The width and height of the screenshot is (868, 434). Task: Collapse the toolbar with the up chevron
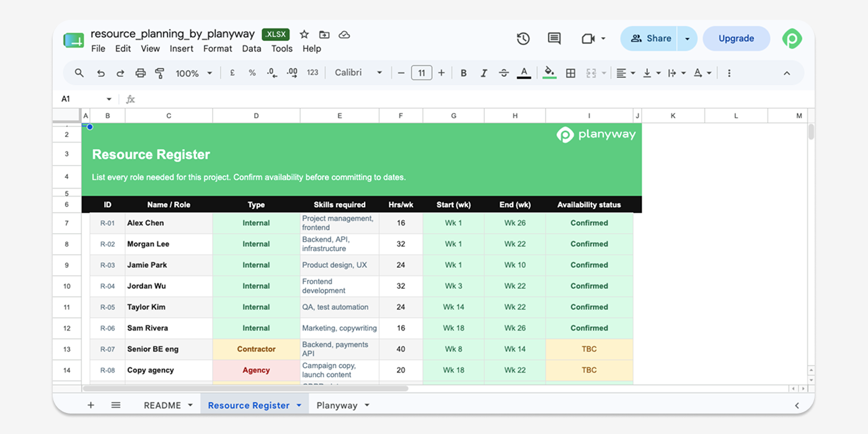pyautogui.click(x=787, y=73)
